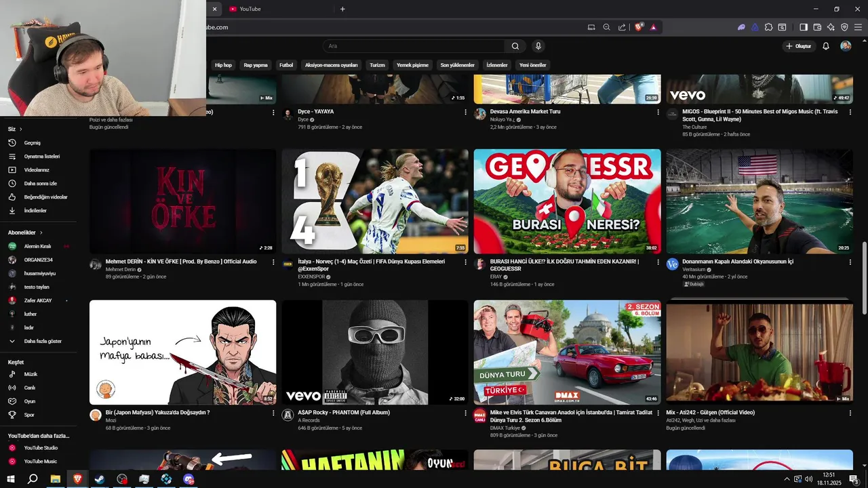Open the EXXENSPOR channel name link
The image size is (868, 488).
coord(313,277)
